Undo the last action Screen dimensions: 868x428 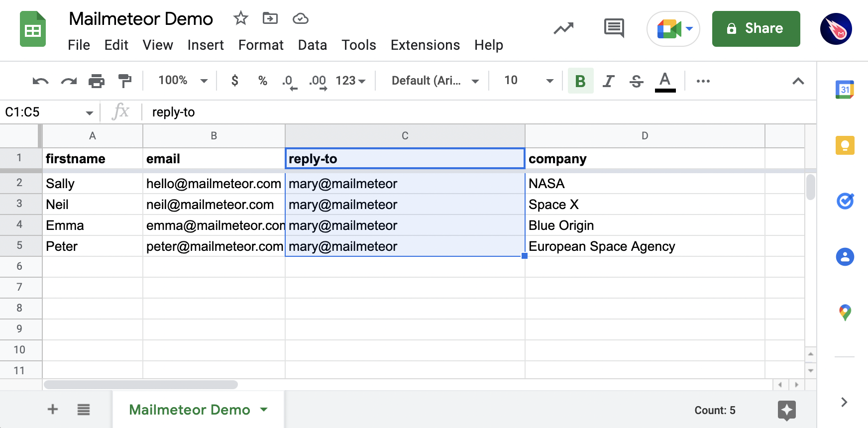click(x=40, y=81)
